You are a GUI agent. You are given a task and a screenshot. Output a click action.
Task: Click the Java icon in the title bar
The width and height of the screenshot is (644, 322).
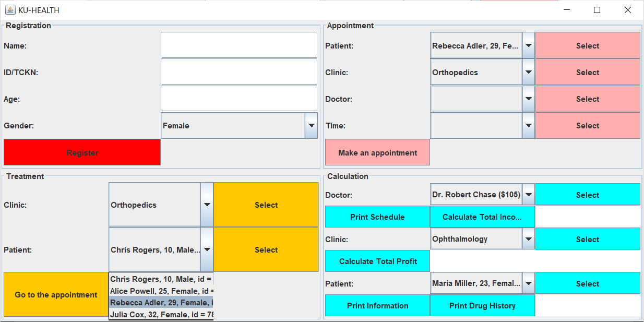[10, 10]
